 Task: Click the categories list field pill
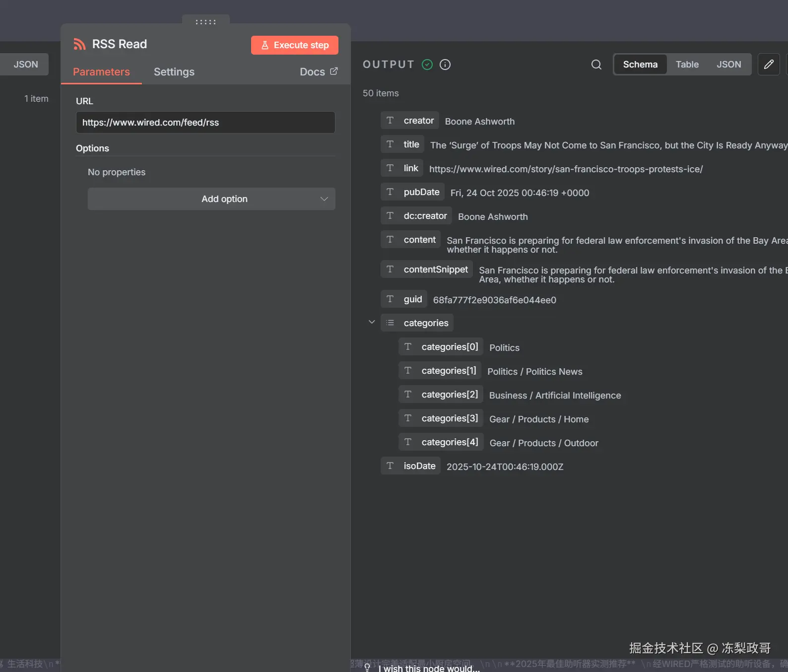[x=417, y=323]
